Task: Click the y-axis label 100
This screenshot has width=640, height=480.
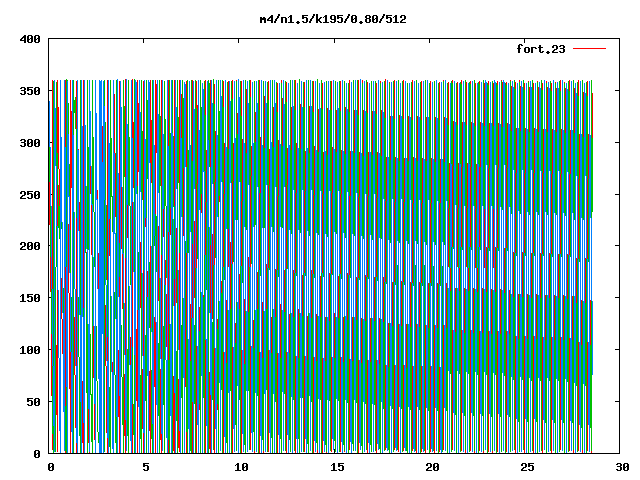Action: coord(30,350)
